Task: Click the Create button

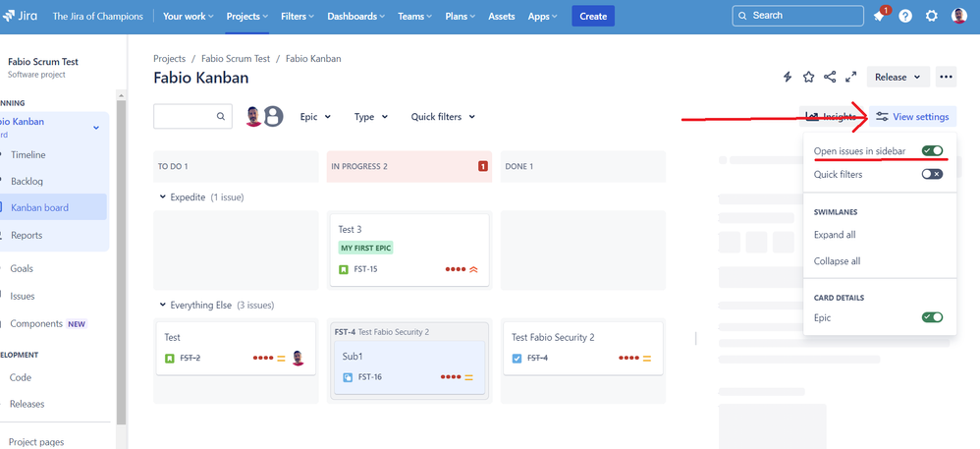Action: click(593, 17)
